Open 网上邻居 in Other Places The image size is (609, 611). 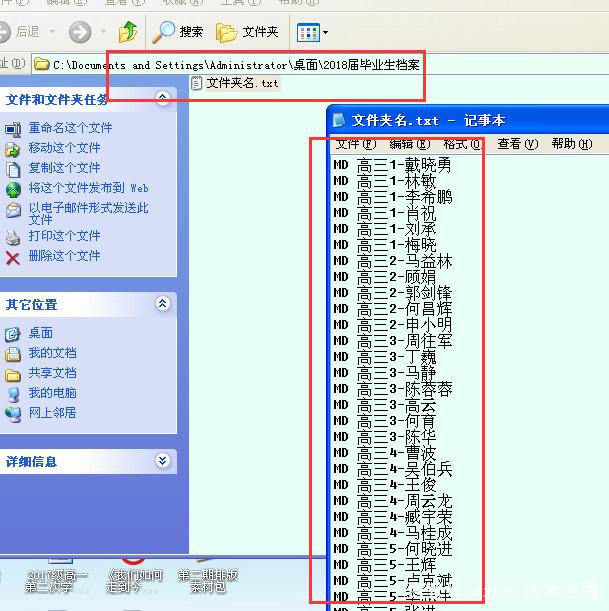click(53, 413)
